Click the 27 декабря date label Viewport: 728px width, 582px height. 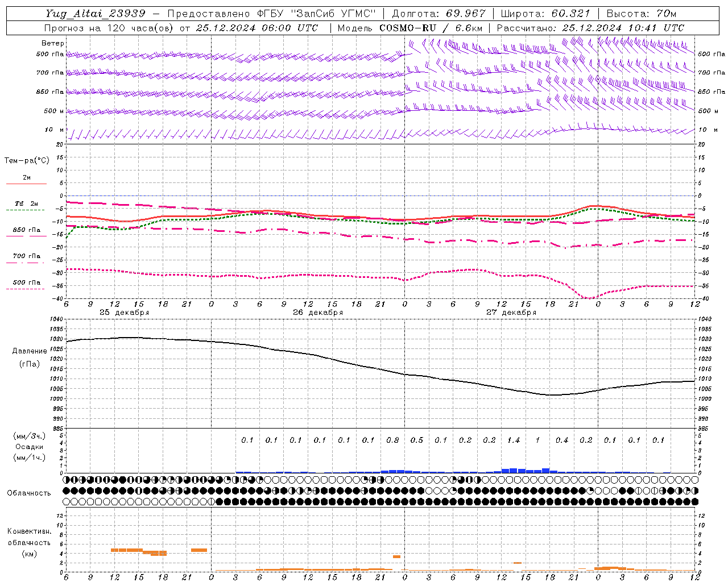511,313
